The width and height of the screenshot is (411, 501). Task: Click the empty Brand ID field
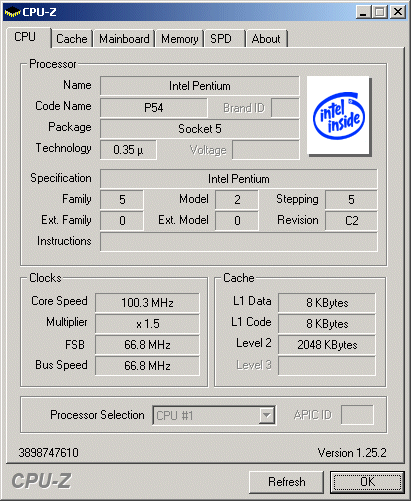(x=285, y=108)
